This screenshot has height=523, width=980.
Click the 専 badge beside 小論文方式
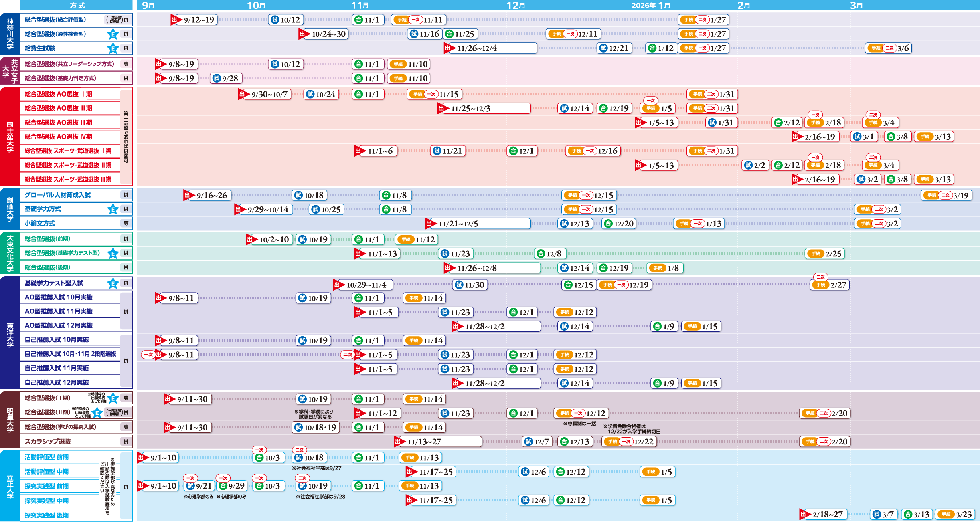(x=126, y=224)
